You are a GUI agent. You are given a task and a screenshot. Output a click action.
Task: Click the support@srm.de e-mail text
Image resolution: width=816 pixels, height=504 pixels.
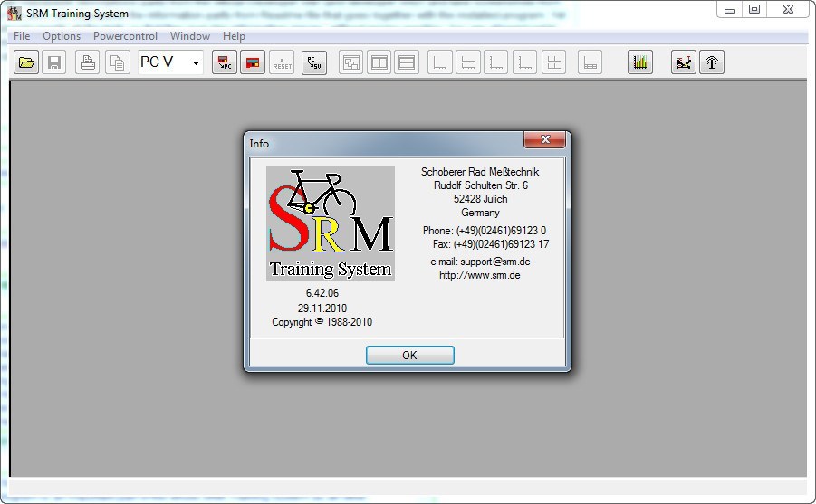click(494, 262)
